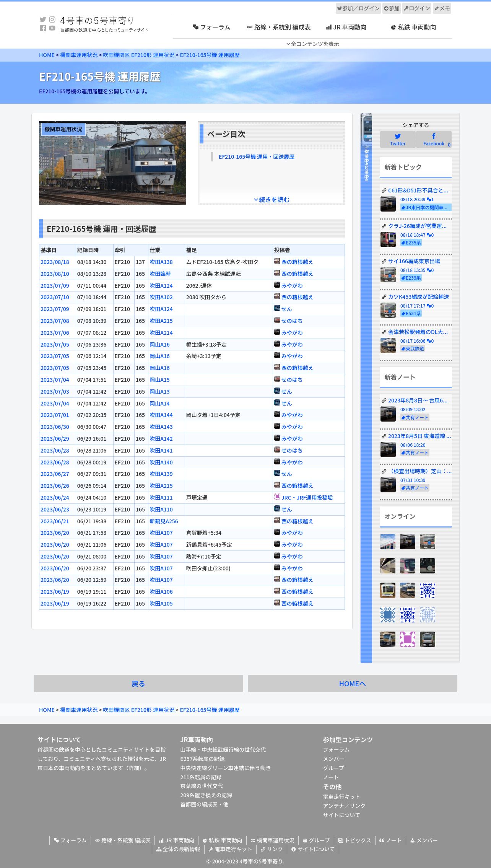Click avatar icon of JRC・JRF運用投稿垢
This screenshot has width=491, height=868.
point(277,497)
